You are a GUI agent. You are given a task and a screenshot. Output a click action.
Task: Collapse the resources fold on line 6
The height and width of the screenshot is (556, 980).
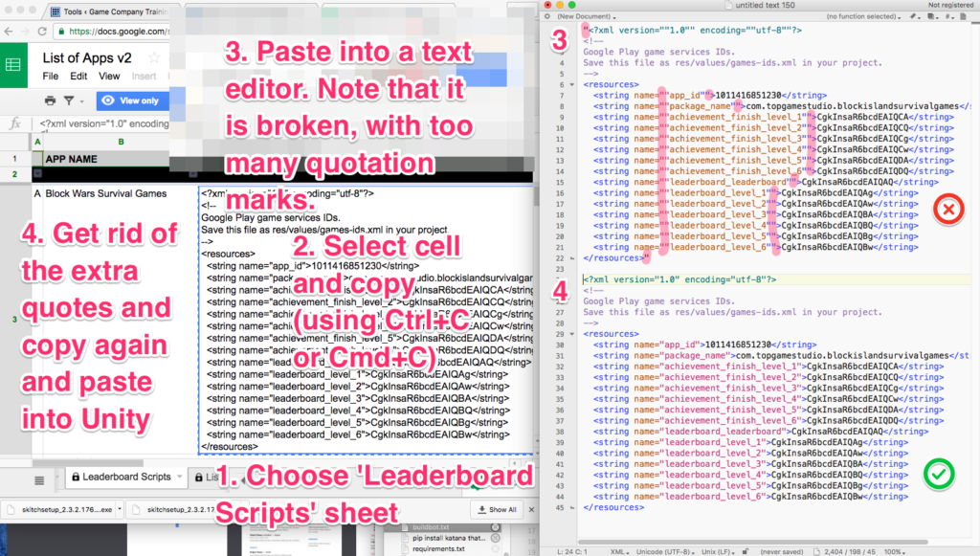tap(571, 84)
